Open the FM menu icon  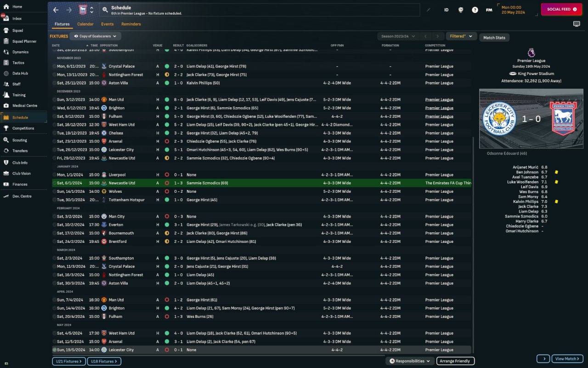coord(489,10)
